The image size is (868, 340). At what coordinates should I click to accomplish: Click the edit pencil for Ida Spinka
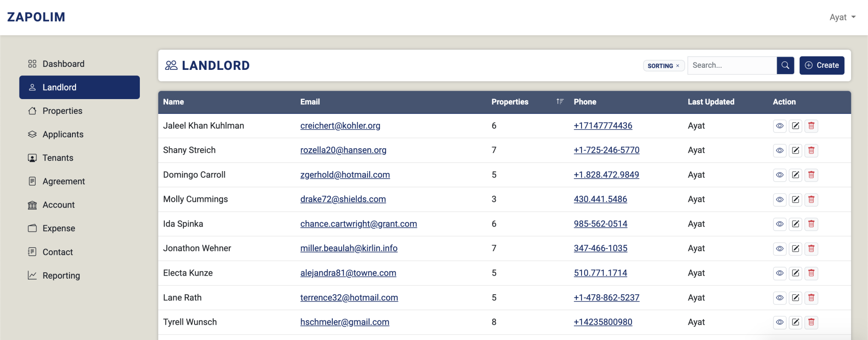(796, 224)
